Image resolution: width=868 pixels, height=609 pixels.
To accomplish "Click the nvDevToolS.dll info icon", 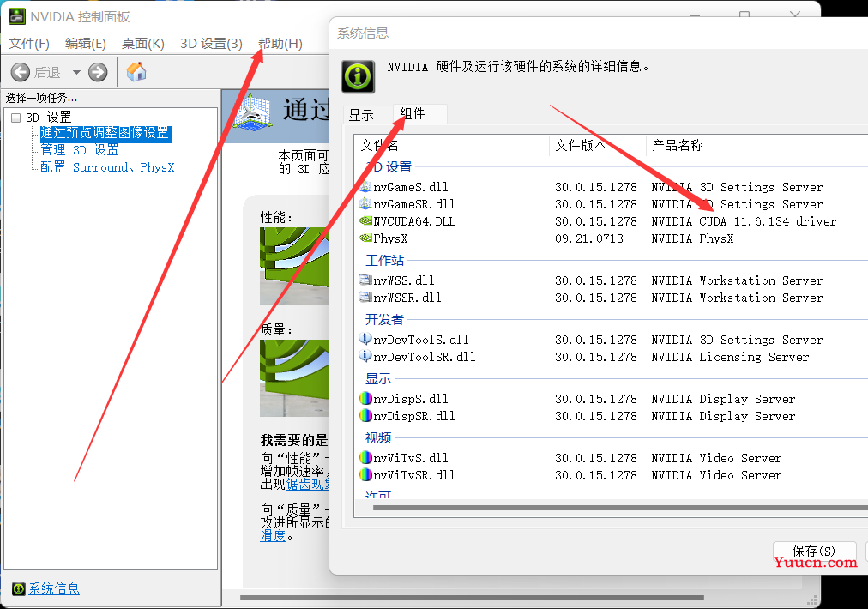I will [x=365, y=340].
